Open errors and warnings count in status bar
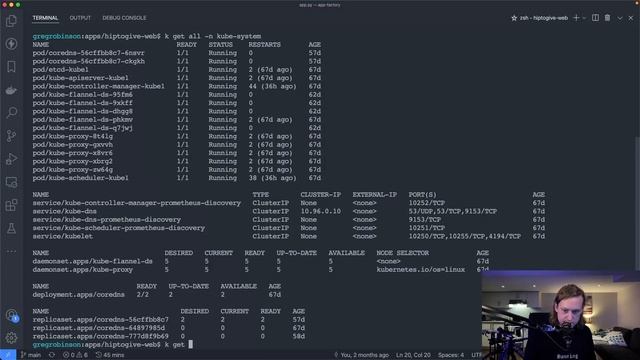The width and height of the screenshot is (640, 360). point(75,355)
